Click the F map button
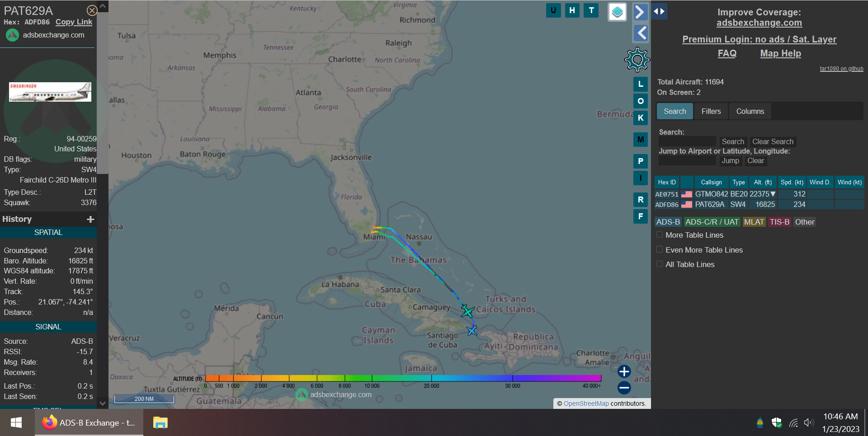 tap(641, 216)
